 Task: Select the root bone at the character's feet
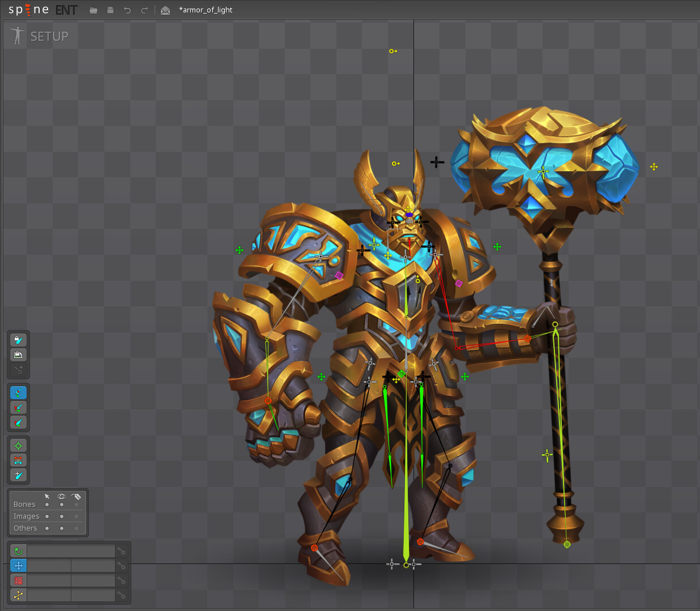click(x=406, y=563)
